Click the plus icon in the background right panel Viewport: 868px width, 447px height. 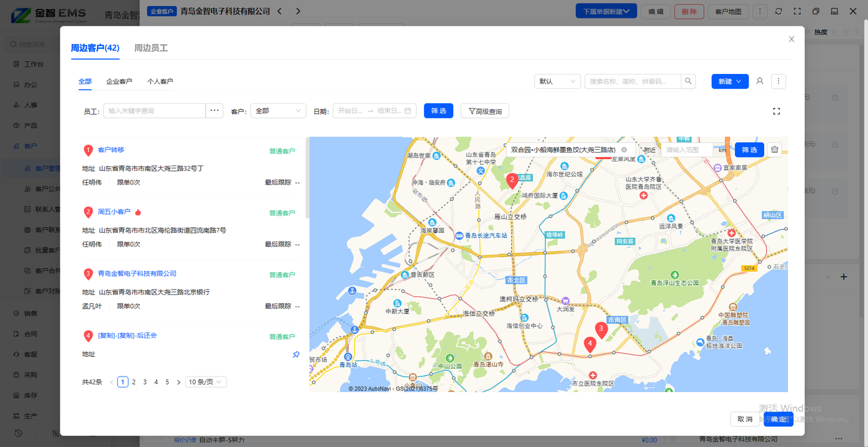click(844, 277)
